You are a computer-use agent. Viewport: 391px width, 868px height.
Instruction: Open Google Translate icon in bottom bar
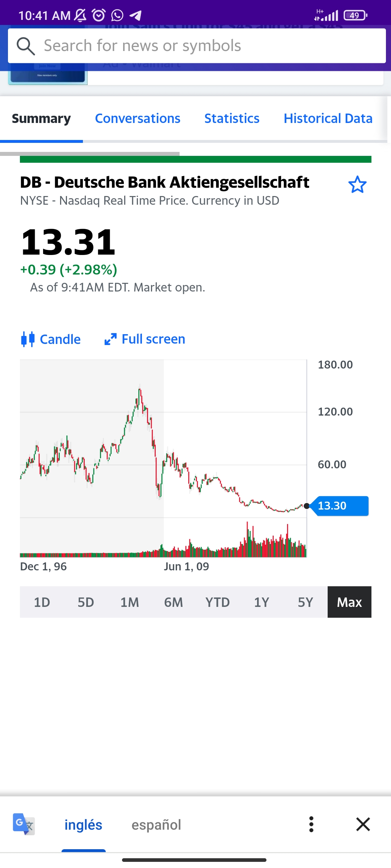coord(24,824)
